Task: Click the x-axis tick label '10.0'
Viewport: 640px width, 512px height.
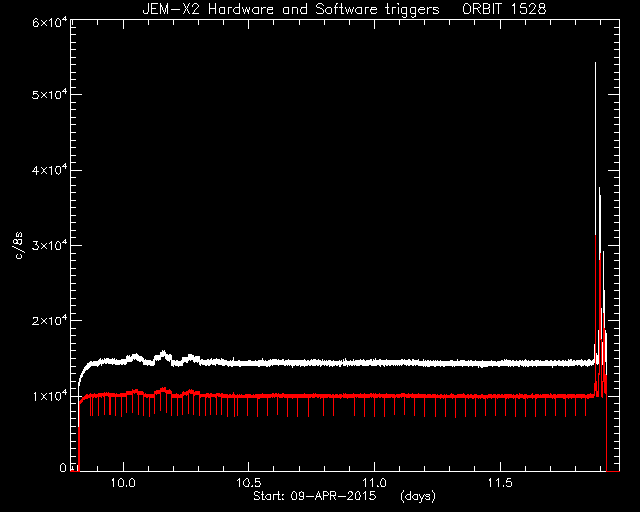Action: point(123,483)
